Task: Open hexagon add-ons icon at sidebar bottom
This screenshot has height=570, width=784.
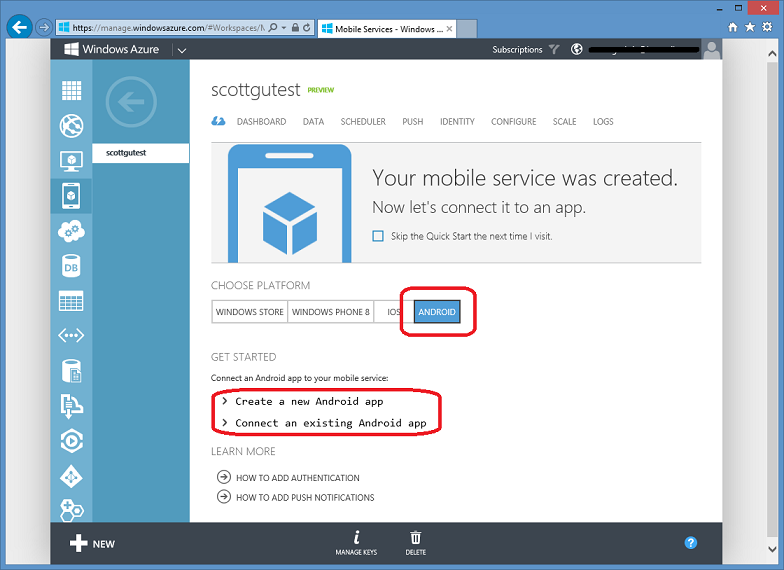Action: tap(71, 510)
